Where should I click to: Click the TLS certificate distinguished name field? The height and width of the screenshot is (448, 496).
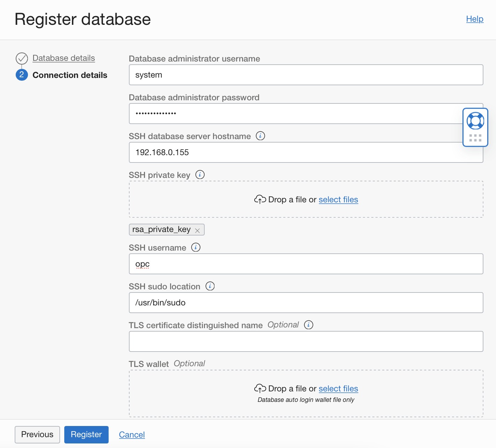click(306, 341)
